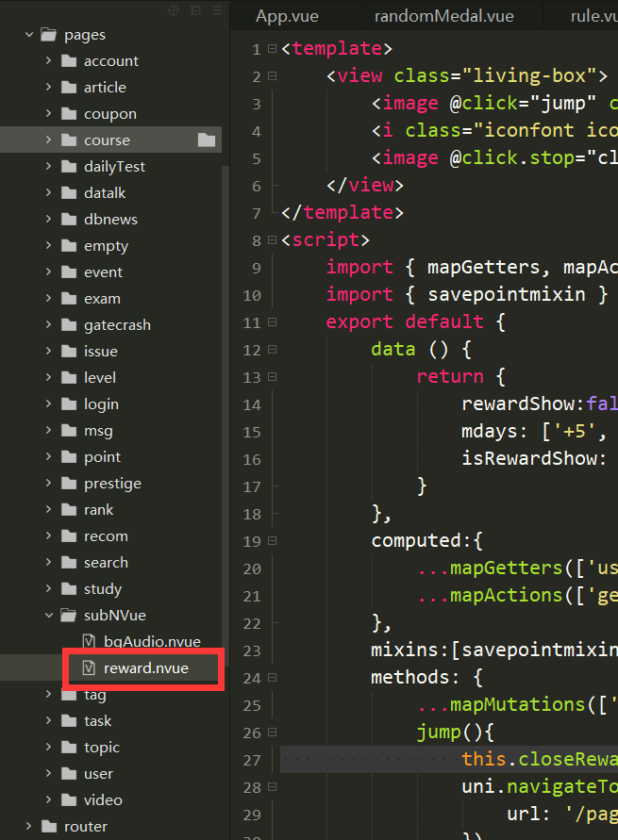The image size is (618, 840).
Task: Click the point folder icon
Action: (x=69, y=456)
